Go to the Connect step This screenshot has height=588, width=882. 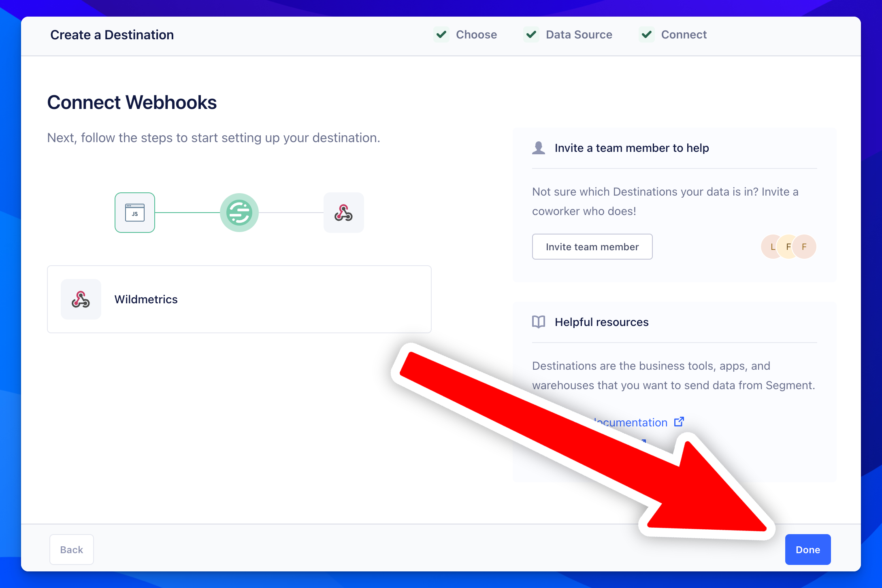684,34
